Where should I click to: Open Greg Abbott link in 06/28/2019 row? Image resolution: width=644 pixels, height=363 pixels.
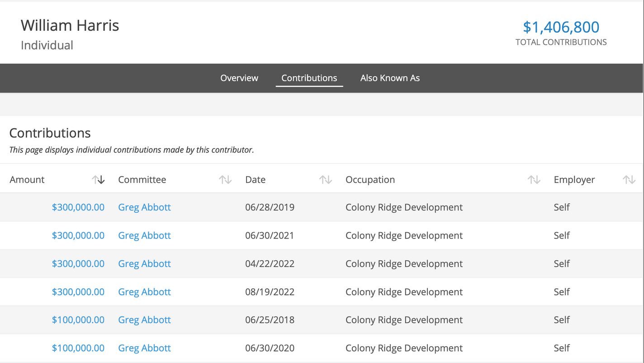point(145,207)
